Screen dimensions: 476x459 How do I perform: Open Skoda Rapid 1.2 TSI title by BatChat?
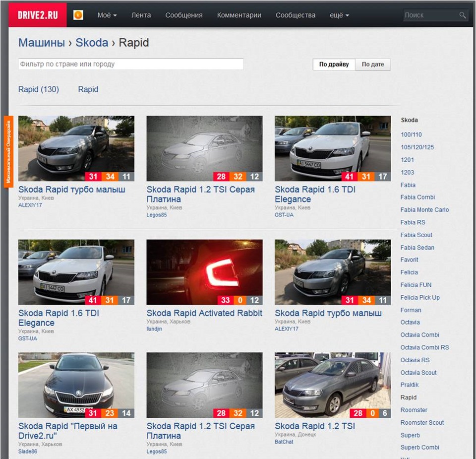[x=315, y=426]
